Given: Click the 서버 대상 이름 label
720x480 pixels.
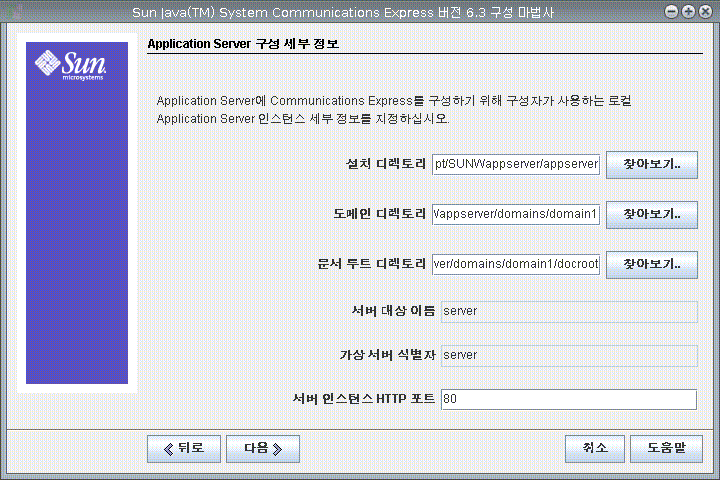Looking at the screenshot, I should pos(393,311).
